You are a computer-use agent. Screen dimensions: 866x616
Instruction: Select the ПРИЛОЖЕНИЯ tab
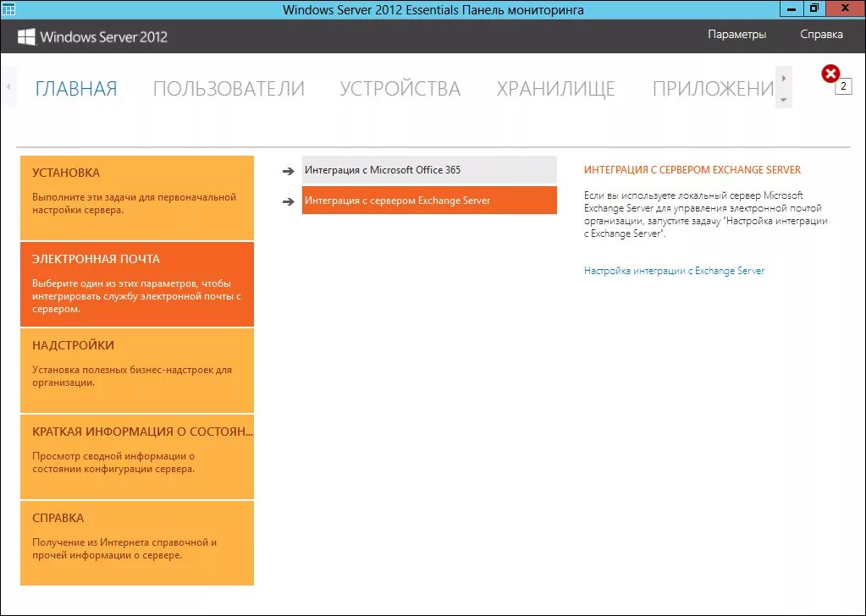(713, 88)
